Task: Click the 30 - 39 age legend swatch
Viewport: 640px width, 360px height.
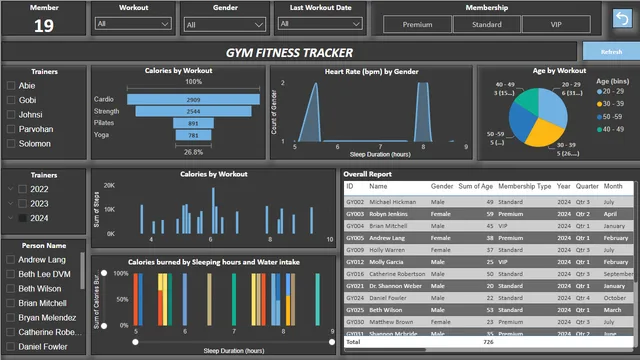Action: coord(599,104)
